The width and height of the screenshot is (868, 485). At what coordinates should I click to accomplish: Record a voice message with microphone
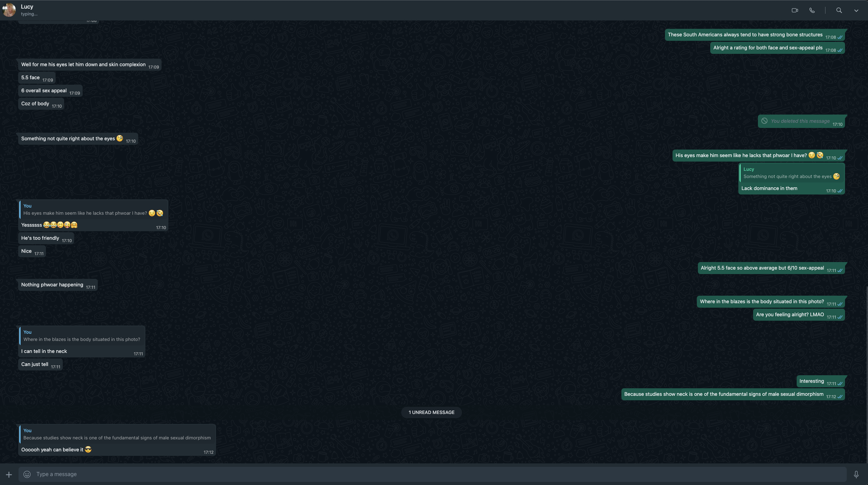pyautogui.click(x=856, y=474)
